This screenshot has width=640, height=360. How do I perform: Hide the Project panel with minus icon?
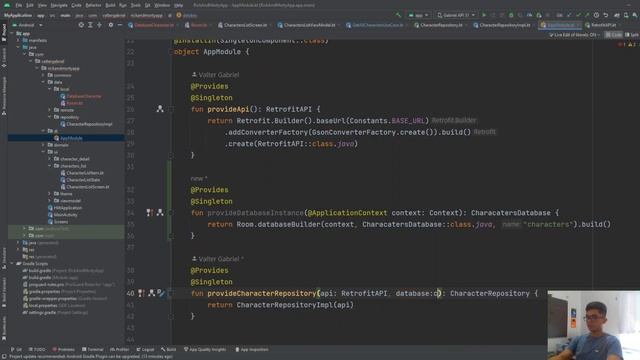[x=120, y=25]
